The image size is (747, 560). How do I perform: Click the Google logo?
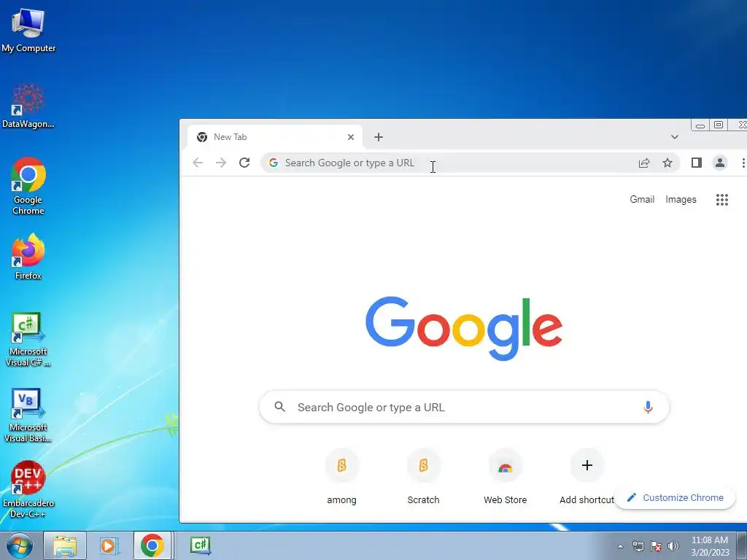[464, 327]
